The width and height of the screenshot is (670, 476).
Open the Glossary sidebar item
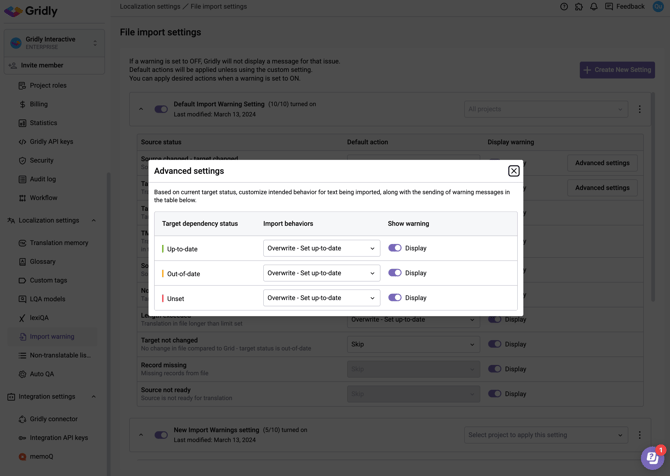[43, 262]
